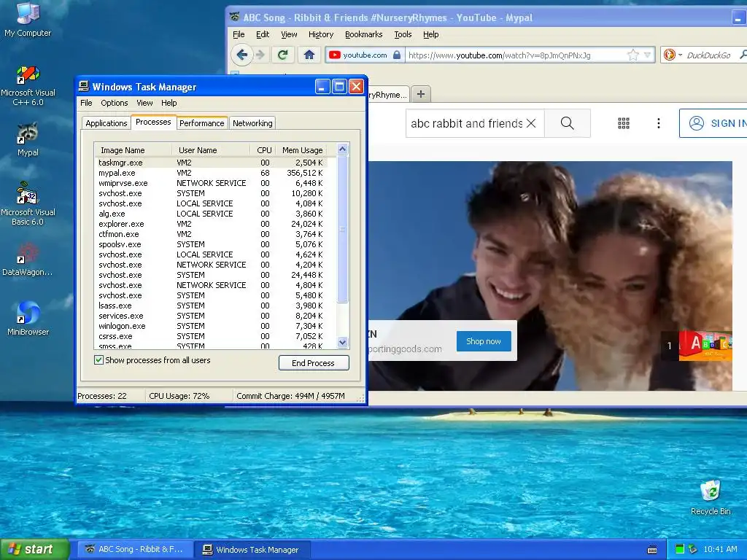Open the File menu in Mypal
This screenshot has height=560, width=747.
[x=239, y=34]
